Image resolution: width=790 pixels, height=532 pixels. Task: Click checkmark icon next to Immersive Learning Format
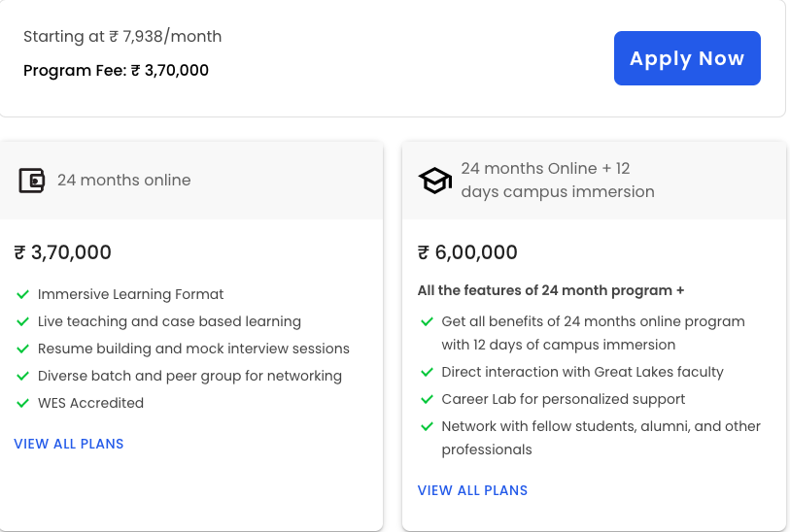coord(22,294)
